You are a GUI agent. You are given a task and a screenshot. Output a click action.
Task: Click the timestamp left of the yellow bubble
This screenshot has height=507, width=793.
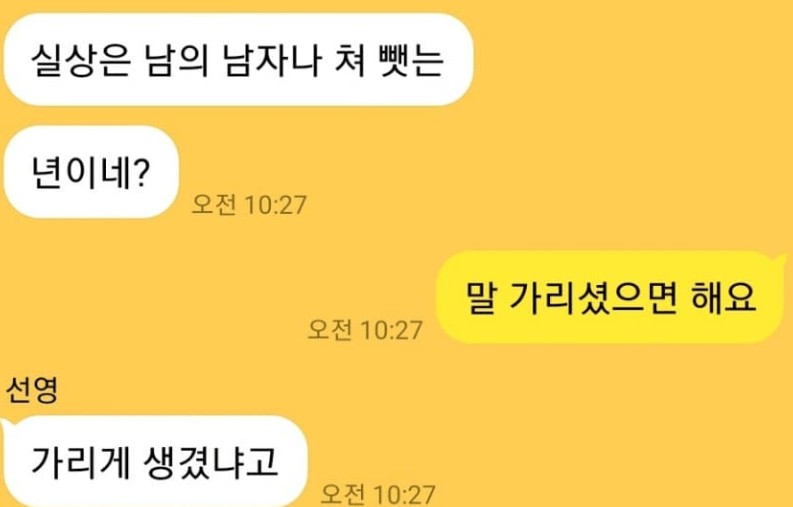pos(365,330)
